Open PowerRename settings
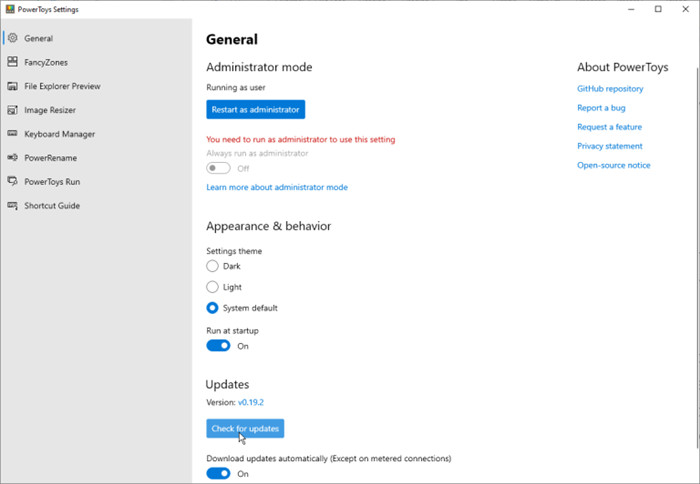700x484 pixels. [96, 158]
